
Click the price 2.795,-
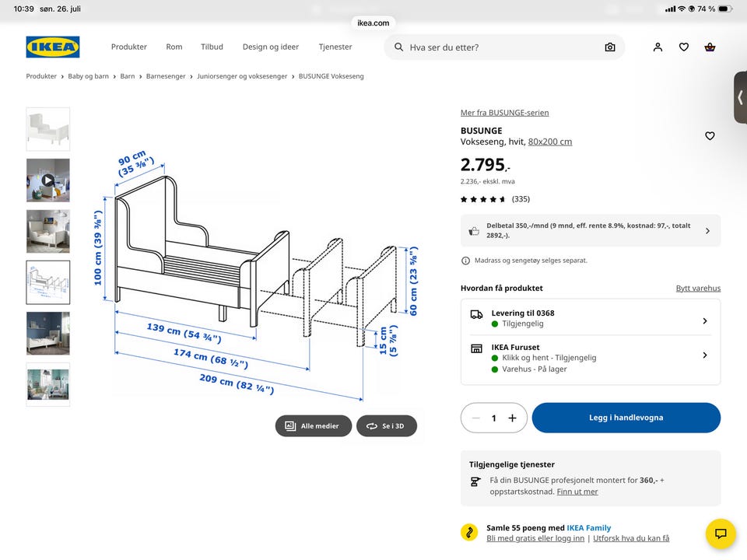click(x=485, y=165)
